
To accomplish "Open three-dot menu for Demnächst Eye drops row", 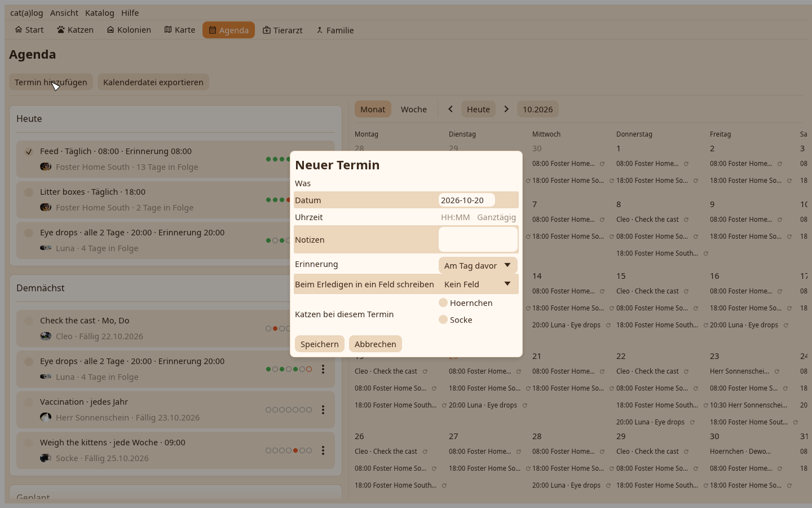I will click(323, 369).
